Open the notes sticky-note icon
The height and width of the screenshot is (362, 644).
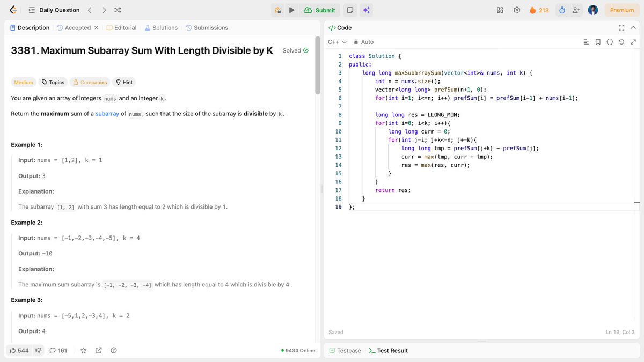point(349,10)
